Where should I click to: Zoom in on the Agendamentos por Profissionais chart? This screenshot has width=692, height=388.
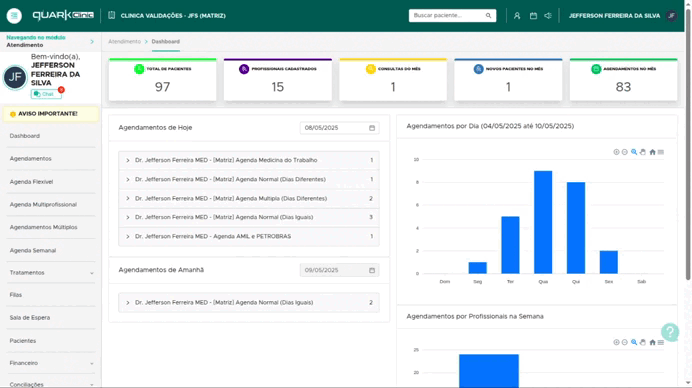[x=616, y=342]
